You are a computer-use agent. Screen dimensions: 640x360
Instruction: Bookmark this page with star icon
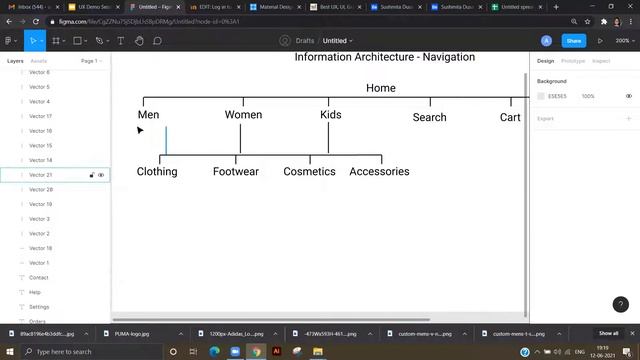click(587, 22)
